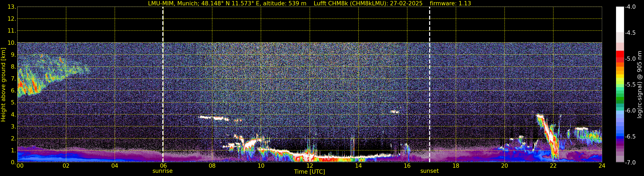
Task: Click the falling precipitation streak near 22 UTC
Action: tap(549, 136)
